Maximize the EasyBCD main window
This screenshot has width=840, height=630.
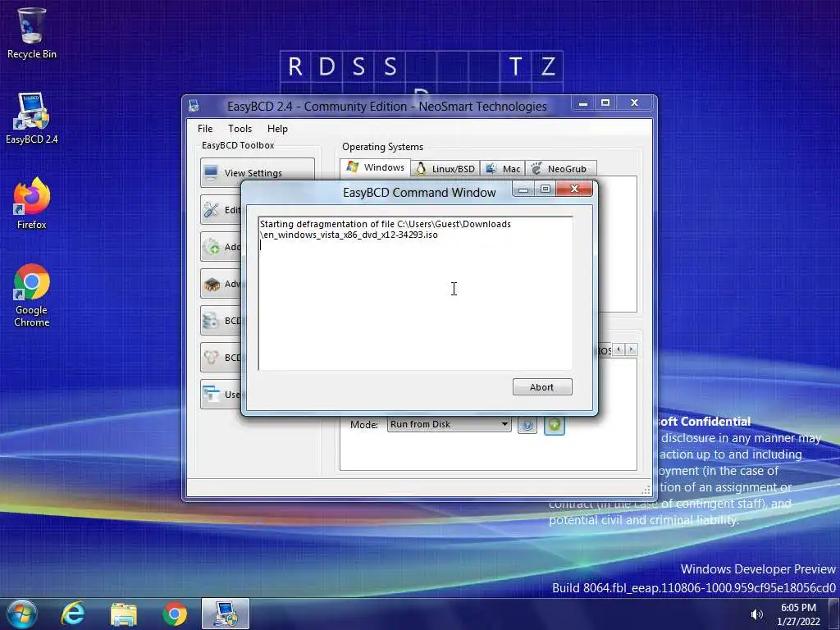pyautogui.click(x=605, y=103)
